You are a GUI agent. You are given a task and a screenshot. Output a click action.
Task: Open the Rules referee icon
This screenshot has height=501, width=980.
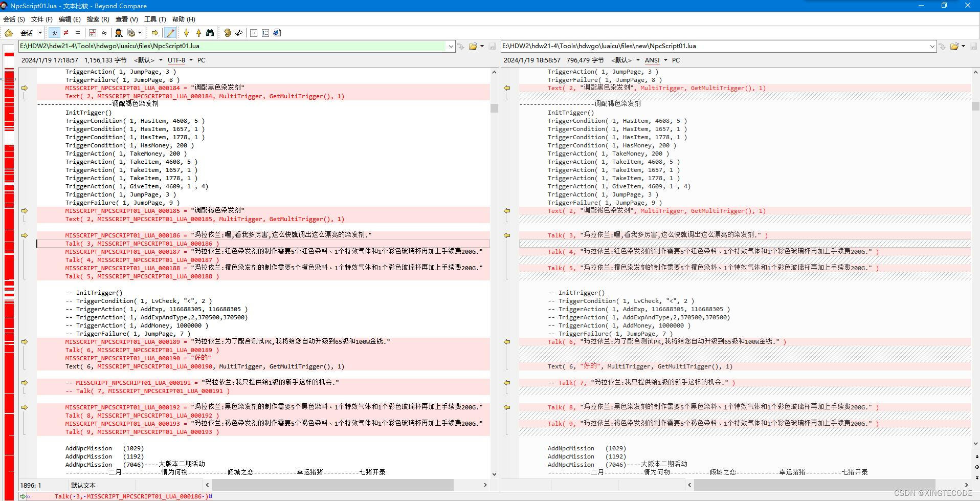tap(119, 33)
